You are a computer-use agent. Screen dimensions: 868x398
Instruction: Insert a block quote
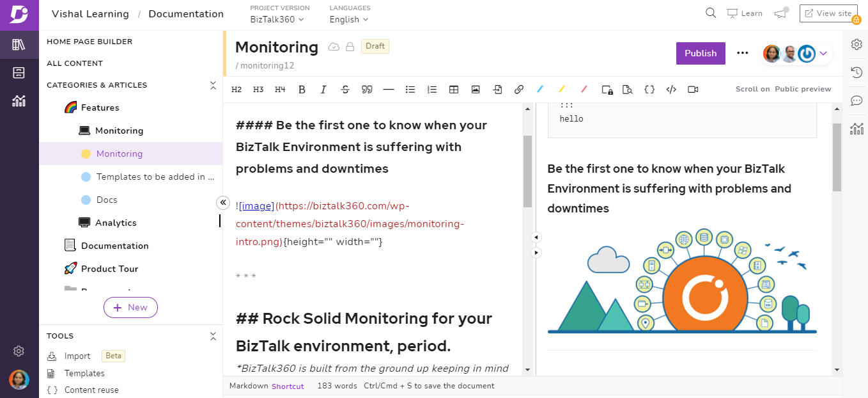367,90
